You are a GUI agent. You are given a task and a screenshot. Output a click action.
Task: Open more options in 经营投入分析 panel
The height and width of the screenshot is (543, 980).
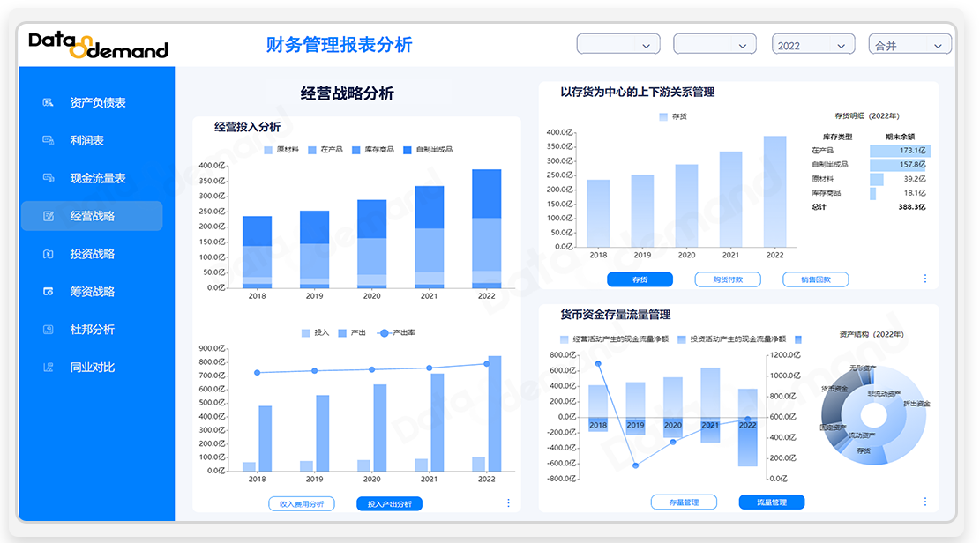point(508,503)
